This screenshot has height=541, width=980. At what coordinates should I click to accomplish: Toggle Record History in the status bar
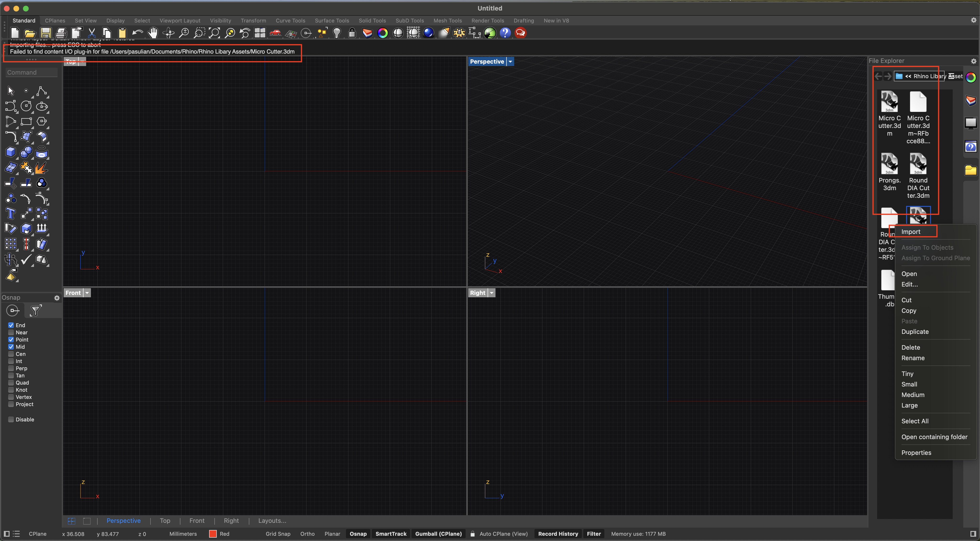click(x=558, y=534)
